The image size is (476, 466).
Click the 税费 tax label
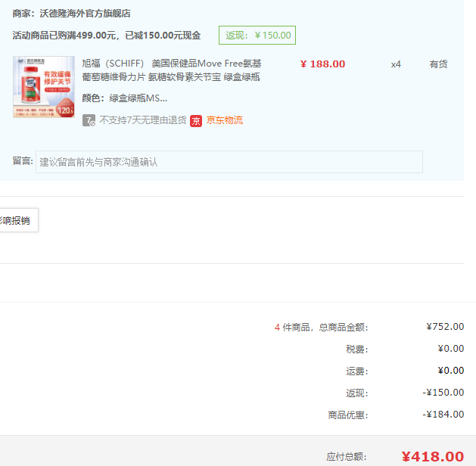[356, 349]
